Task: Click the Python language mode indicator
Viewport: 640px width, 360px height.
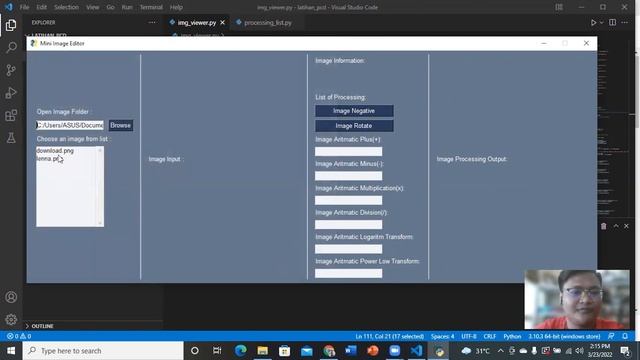Action: tap(512, 336)
